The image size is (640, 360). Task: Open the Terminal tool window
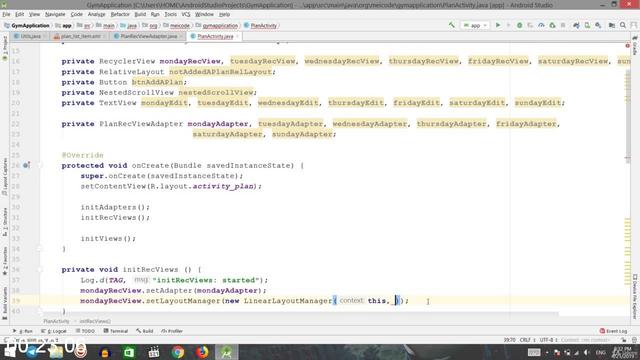pos(116,331)
